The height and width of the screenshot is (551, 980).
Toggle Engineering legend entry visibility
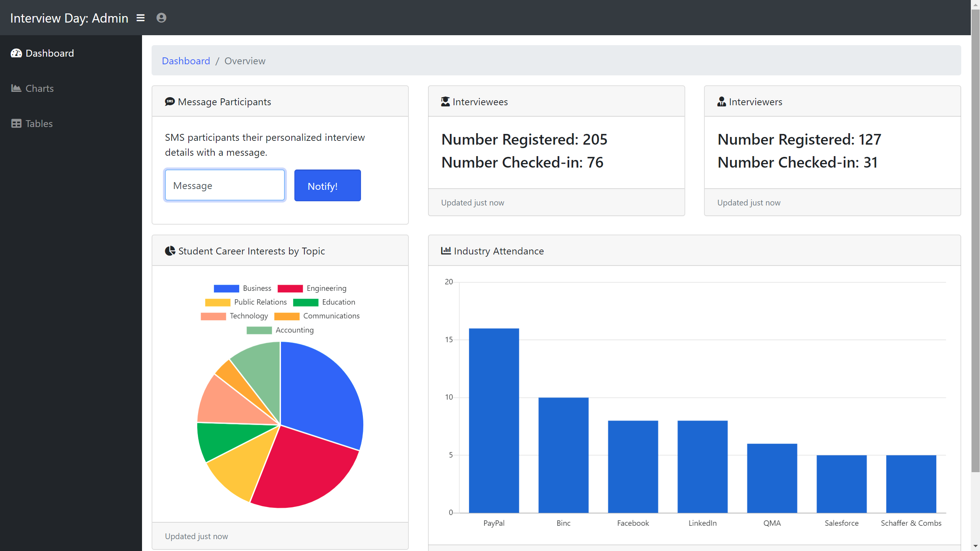(312, 289)
